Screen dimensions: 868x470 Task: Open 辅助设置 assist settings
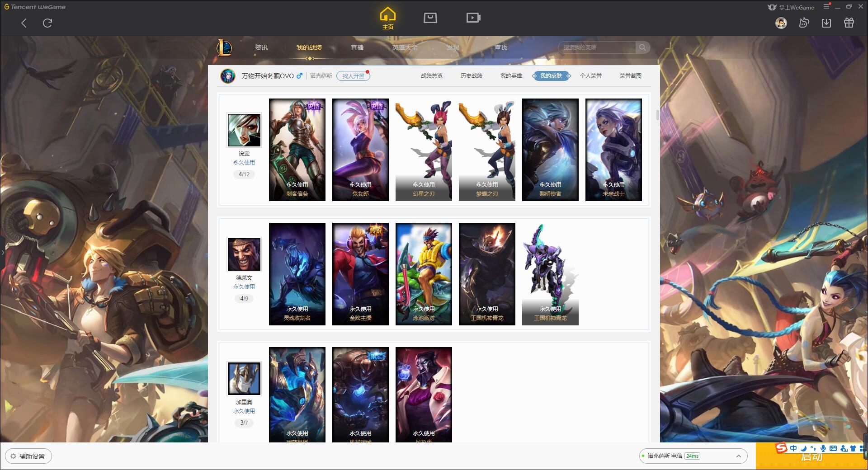point(28,456)
